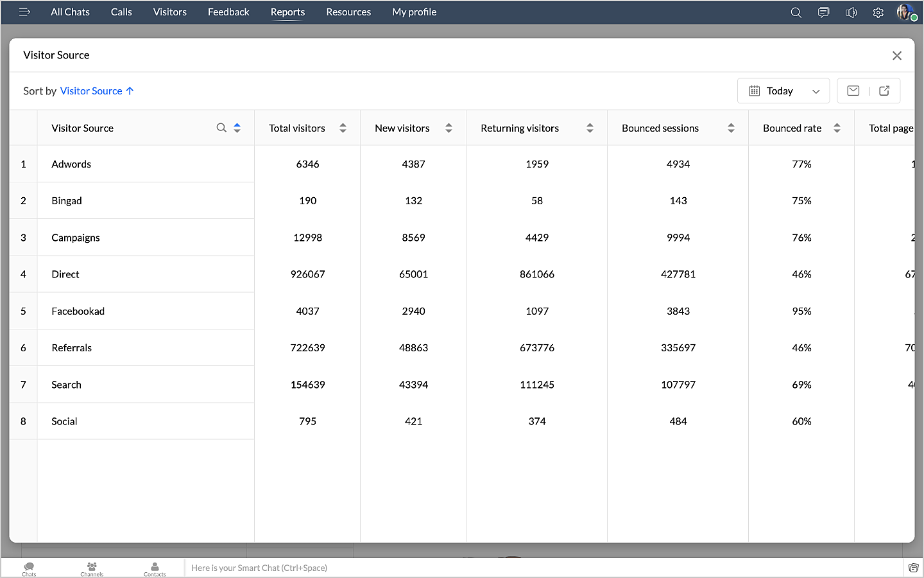The width and height of the screenshot is (924, 578).
Task: Toggle sort arrows on Returning visitors column
Action: click(590, 128)
